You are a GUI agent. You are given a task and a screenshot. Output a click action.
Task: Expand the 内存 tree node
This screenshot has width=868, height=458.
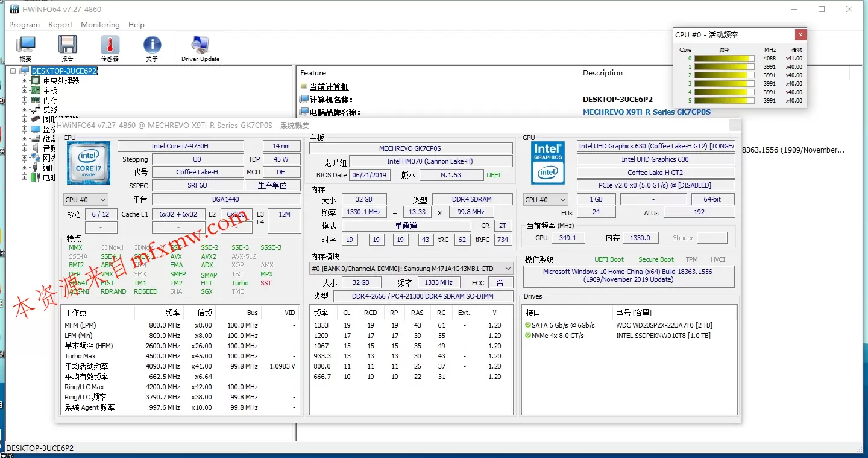(x=25, y=100)
